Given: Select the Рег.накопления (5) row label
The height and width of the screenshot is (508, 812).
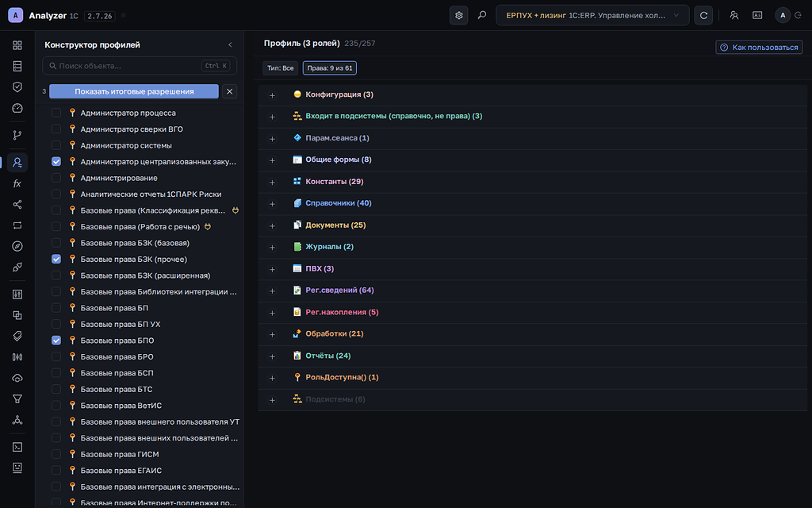Looking at the screenshot, I should [342, 312].
